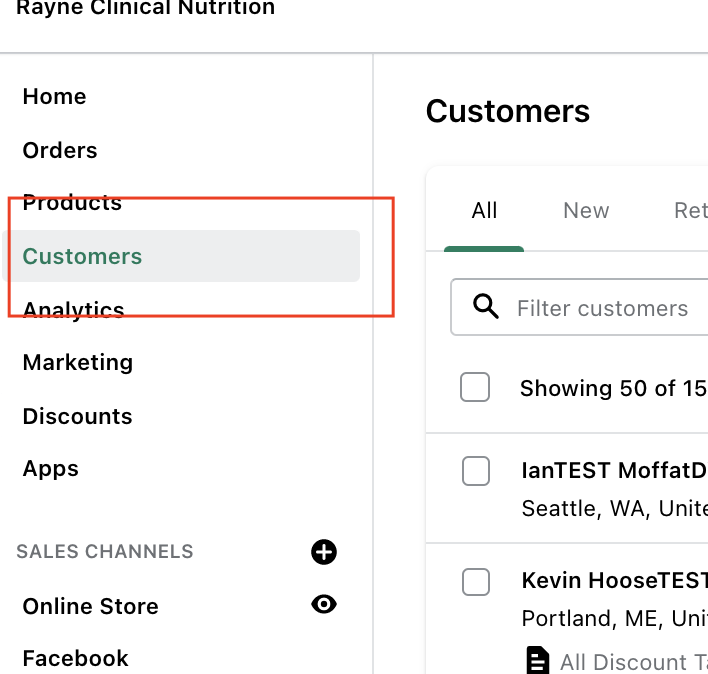Click the document icon beside All Discount
Image resolution: width=708 pixels, height=674 pixels.
538,660
